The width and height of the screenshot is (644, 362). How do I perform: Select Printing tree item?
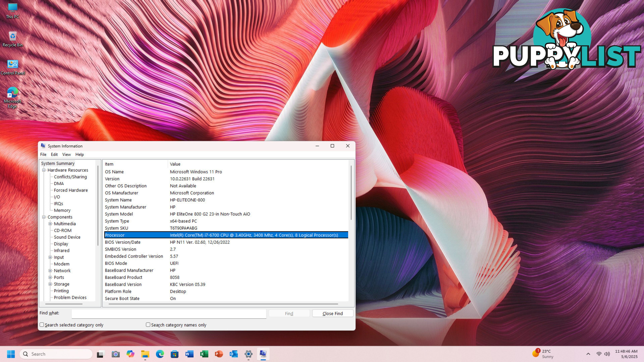click(61, 291)
